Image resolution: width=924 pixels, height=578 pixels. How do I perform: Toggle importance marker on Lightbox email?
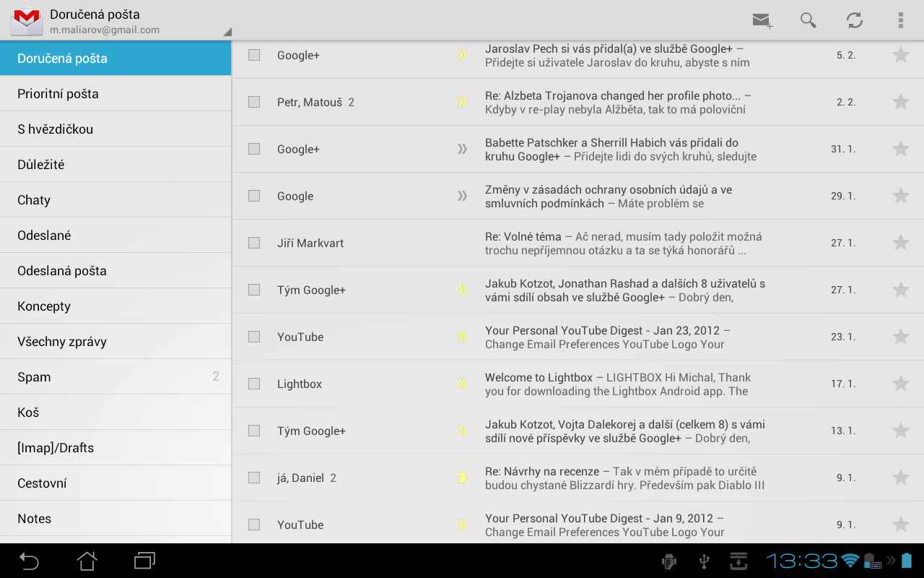462,384
